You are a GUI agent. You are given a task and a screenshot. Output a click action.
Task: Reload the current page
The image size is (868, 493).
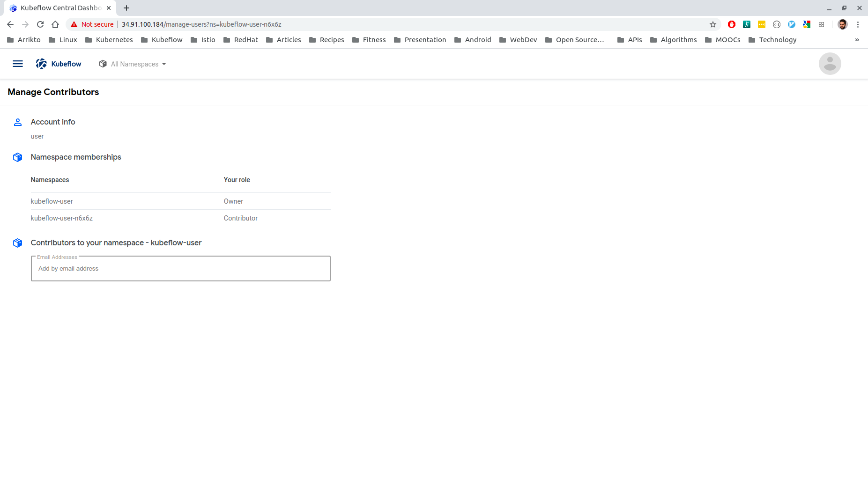pyautogui.click(x=40, y=24)
